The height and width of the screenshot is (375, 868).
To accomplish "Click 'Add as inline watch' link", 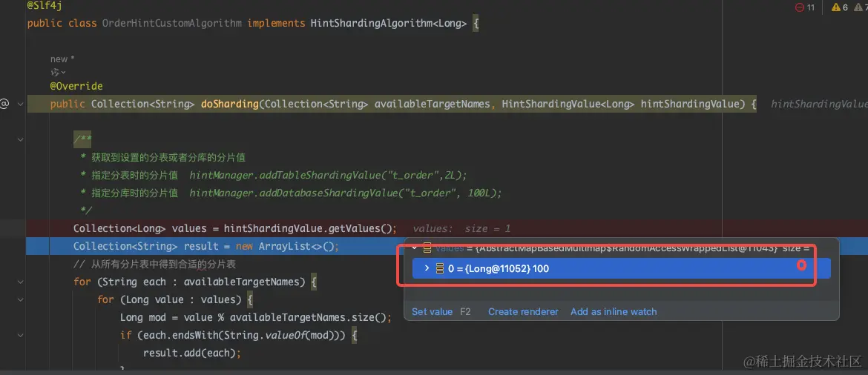I will (614, 311).
